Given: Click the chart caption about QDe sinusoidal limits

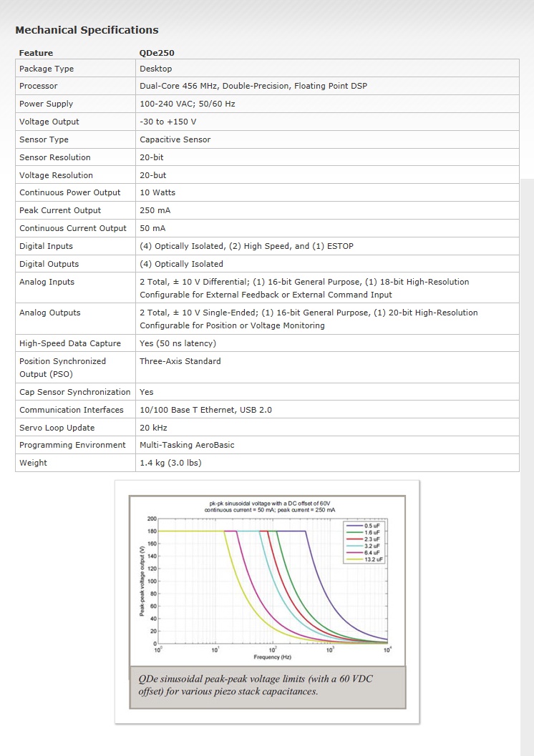Looking at the screenshot, I should tap(267, 687).
